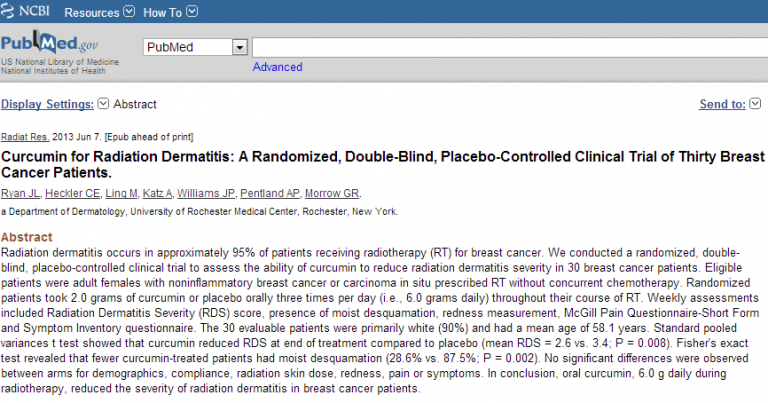Open the Send to link

click(x=722, y=104)
